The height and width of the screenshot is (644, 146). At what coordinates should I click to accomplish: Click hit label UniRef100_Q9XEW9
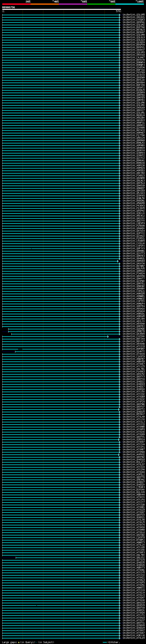133,77
